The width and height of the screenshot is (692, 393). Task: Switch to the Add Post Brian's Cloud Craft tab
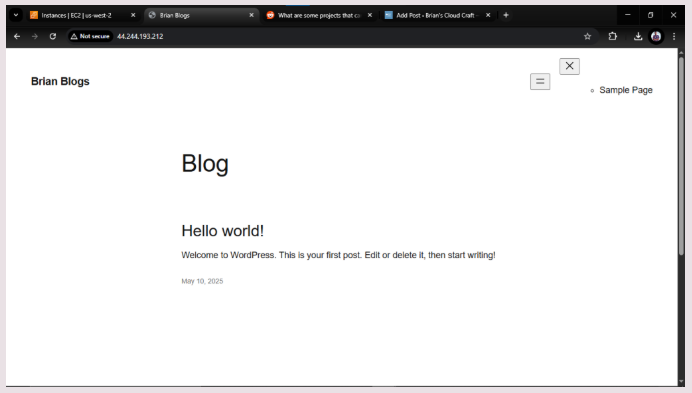pyautogui.click(x=437, y=15)
